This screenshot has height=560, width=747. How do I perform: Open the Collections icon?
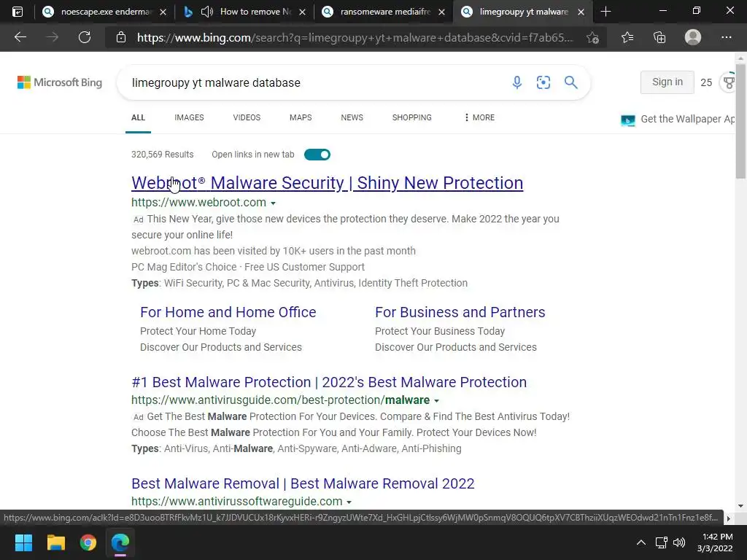659,37
